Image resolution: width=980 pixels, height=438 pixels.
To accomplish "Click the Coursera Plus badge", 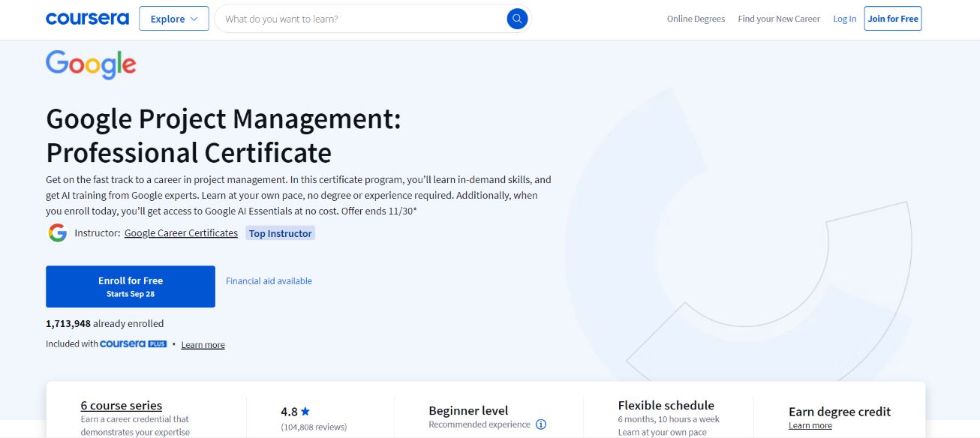I will coord(133,344).
